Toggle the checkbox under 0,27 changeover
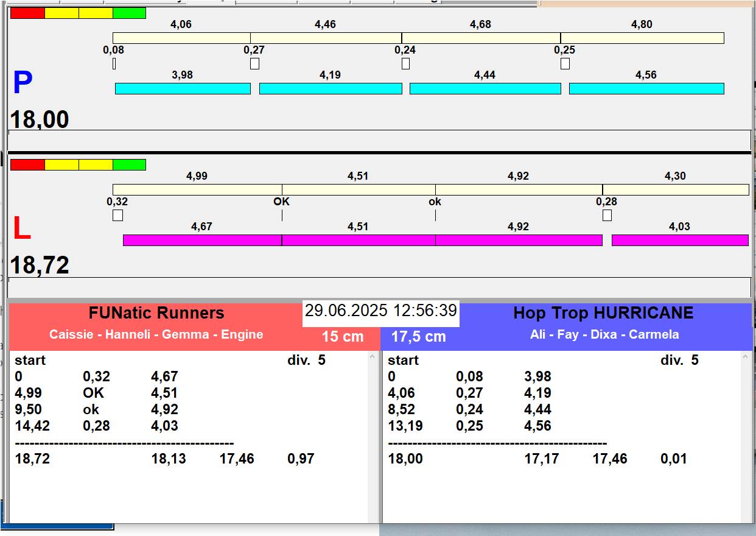Image resolution: width=756 pixels, height=536 pixels. click(254, 64)
